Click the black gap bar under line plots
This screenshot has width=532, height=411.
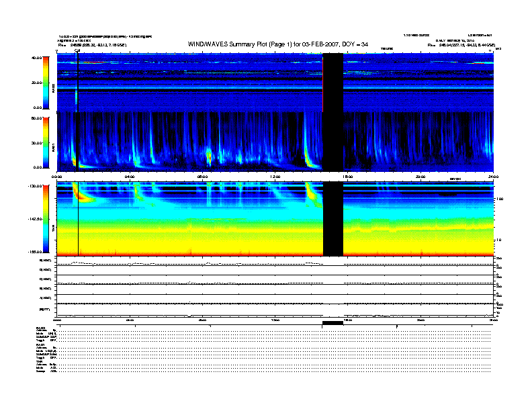click(x=333, y=323)
